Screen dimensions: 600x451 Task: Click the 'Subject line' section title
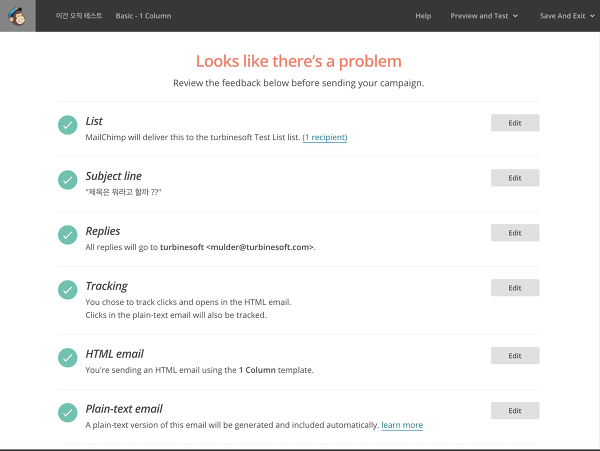click(114, 176)
